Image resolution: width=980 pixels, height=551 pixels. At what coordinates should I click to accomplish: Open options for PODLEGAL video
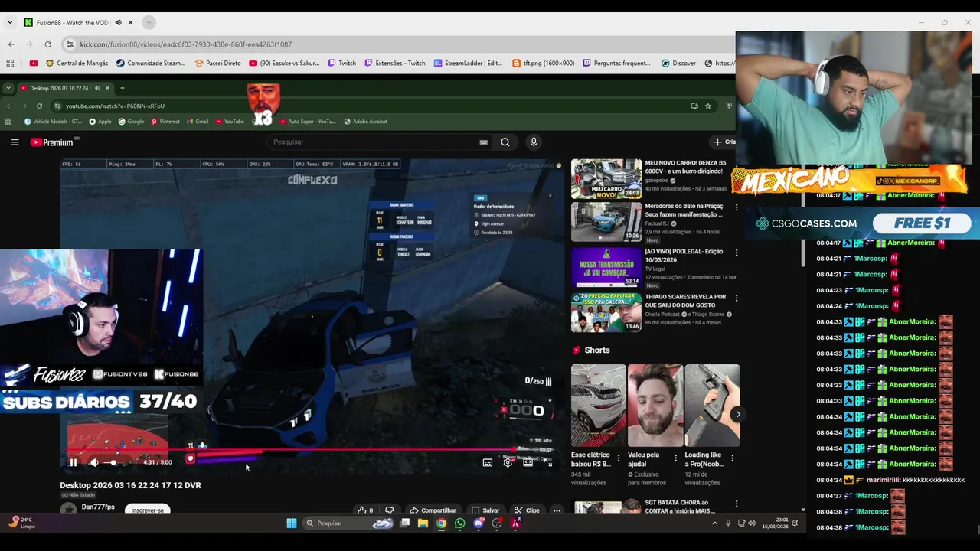737,253
